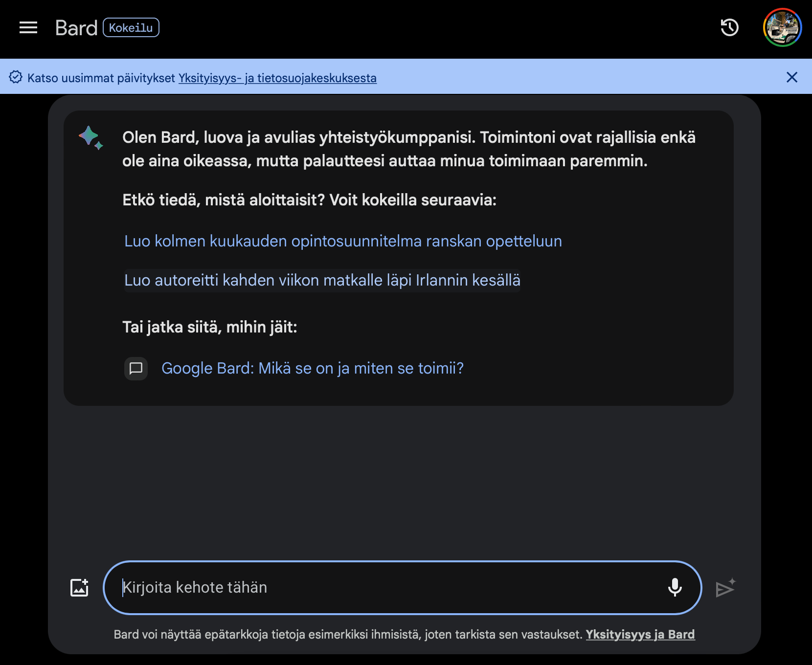Click the chat bubble icon beside recent conversation

point(136,368)
